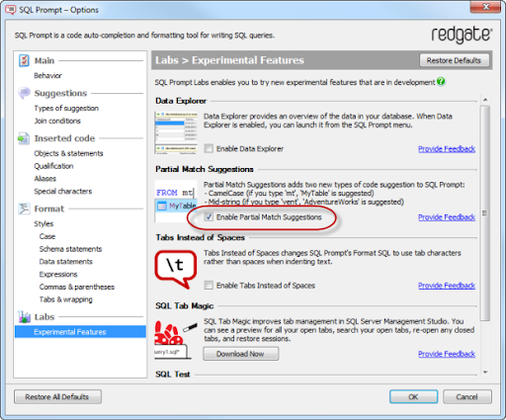Click the \t Tabs Instead of Spaces icon
This screenshot has height=420, width=506.
[176, 270]
